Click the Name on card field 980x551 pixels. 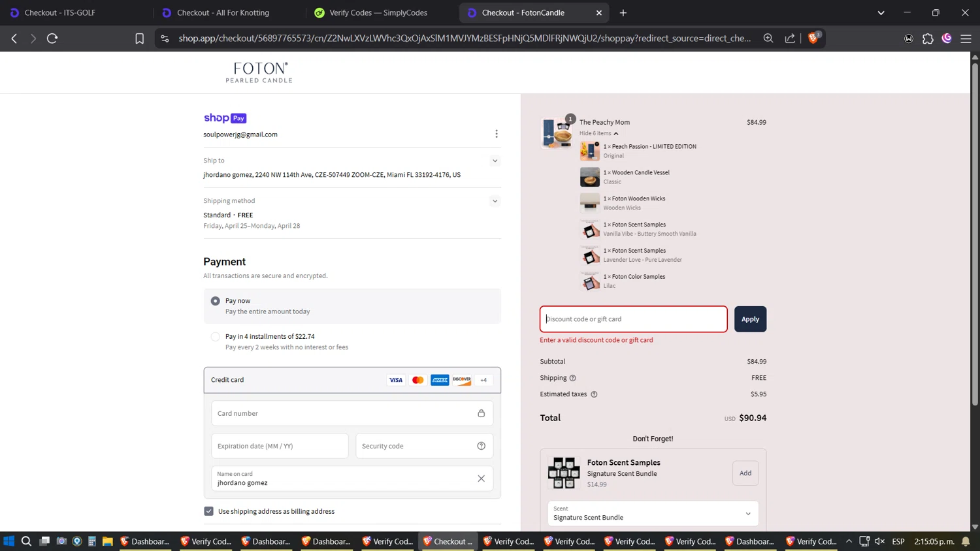(352, 479)
